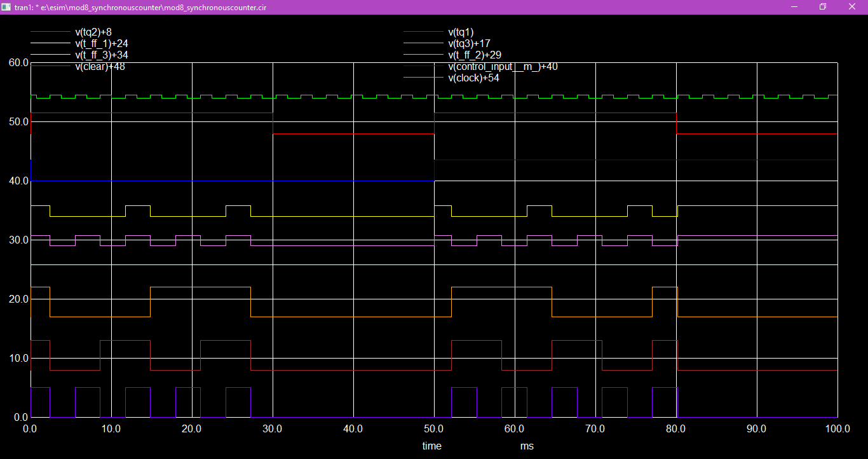Image resolution: width=868 pixels, height=459 pixels.
Task: Click the 40.0 tick label on time axis
Action: (353, 429)
